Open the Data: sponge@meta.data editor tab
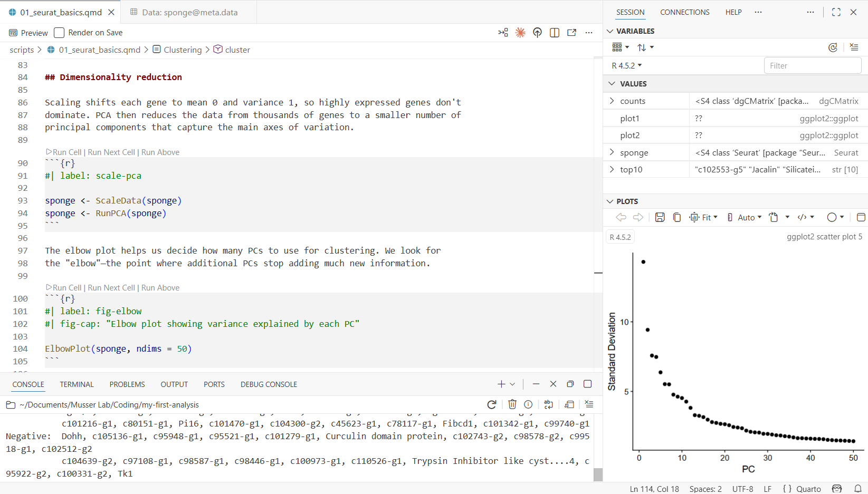 click(x=189, y=12)
